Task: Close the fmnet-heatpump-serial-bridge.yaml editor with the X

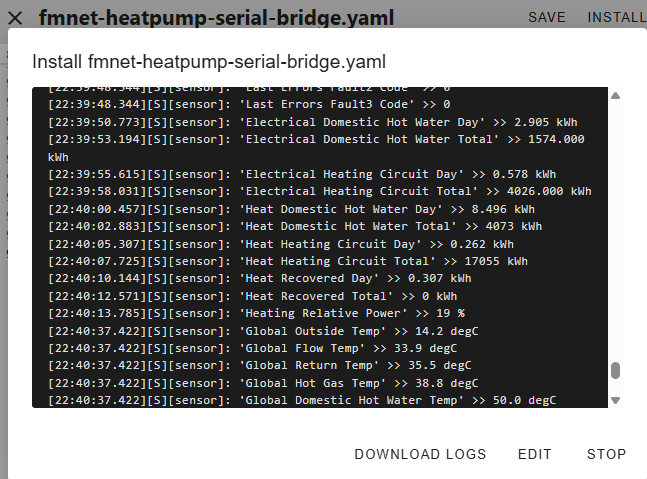Action: pos(15,18)
